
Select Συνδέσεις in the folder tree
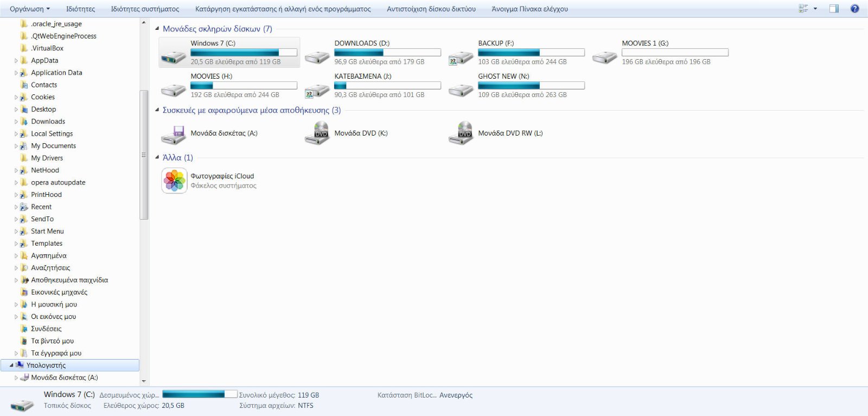(46, 329)
